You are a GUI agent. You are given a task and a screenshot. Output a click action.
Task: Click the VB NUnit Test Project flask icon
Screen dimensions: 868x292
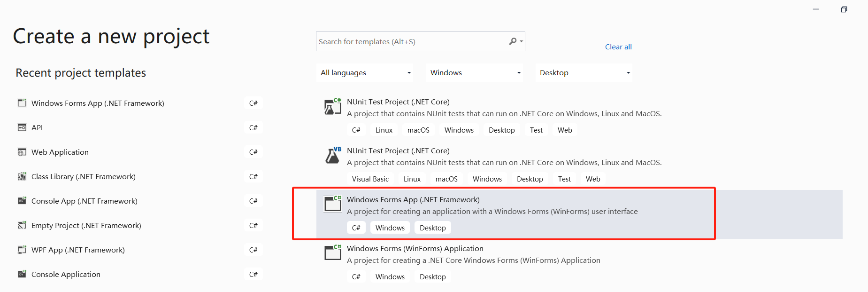[x=333, y=156]
